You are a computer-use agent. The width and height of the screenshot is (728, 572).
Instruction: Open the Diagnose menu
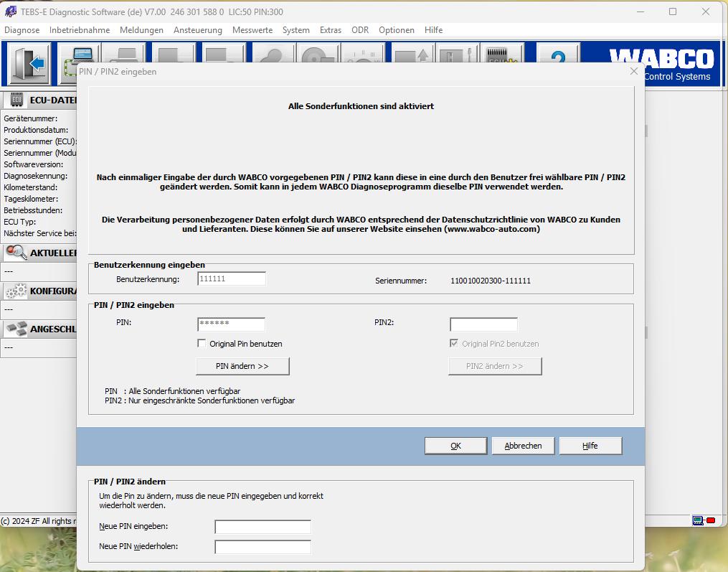pyautogui.click(x=22, y=30)
